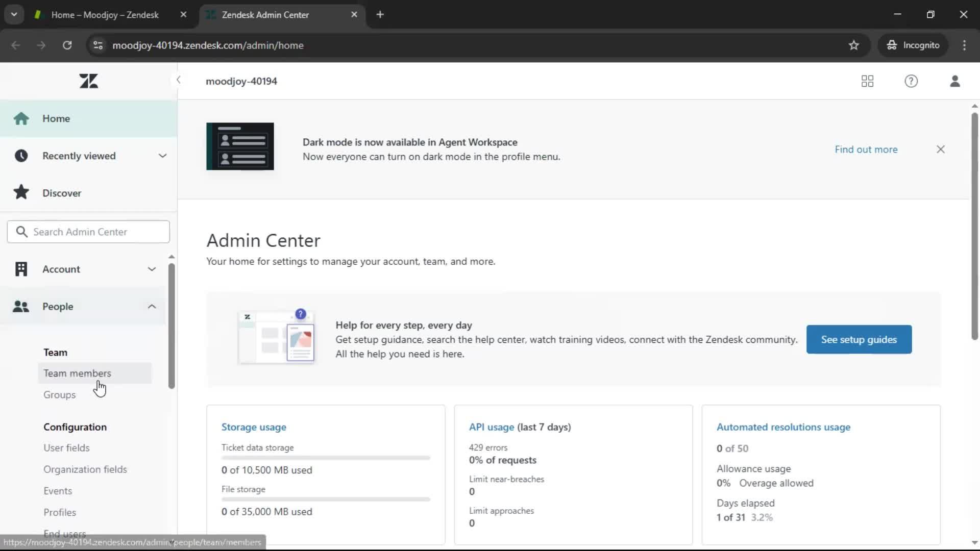Image resolution: width=980 pixels, height=551 pixels.
Task: Click the sidebar vertical scrollbar
Action: point(171,325)
